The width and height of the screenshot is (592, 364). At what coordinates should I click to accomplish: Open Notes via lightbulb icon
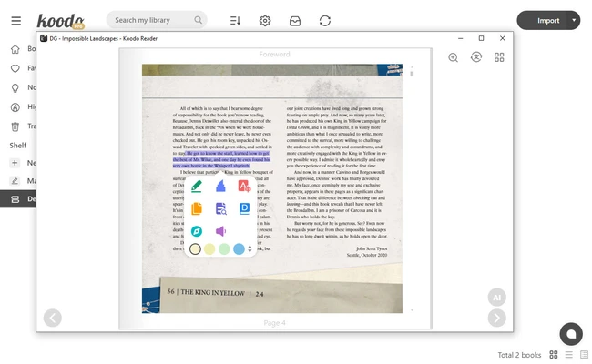(15, 88)
